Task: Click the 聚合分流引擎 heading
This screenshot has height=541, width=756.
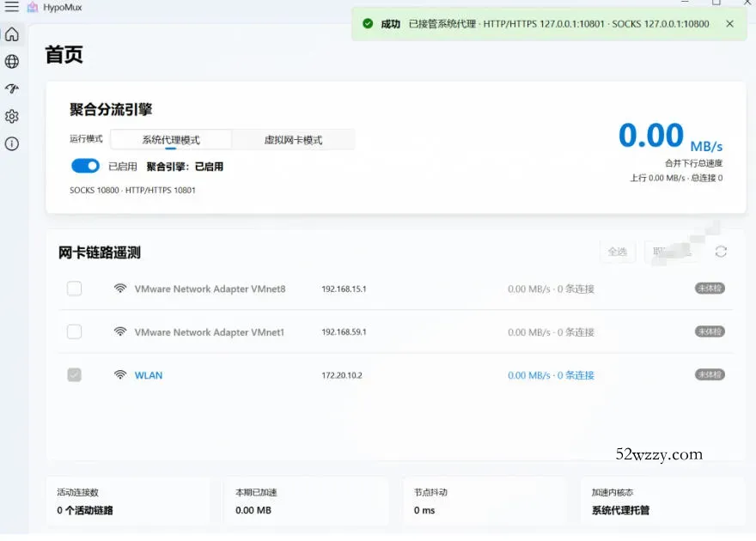Action: 111,109
